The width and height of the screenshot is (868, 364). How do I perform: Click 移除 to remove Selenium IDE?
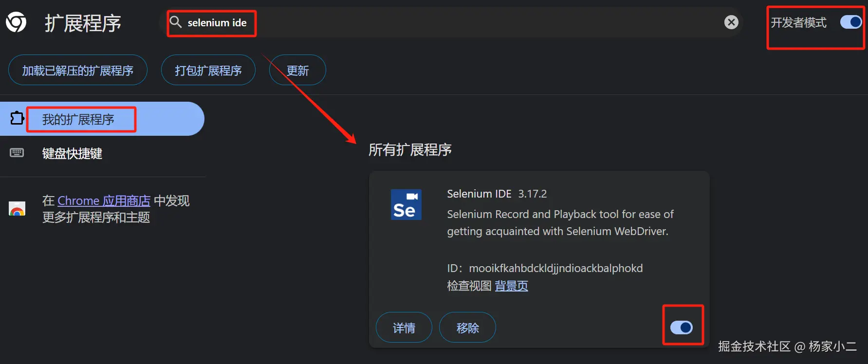pyautogui.click(x=468, y=328)
